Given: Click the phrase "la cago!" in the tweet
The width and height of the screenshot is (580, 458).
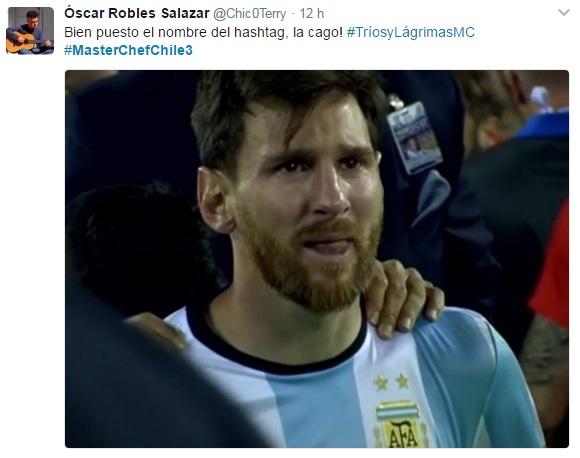Looking at the screenshot, I should 318,32.
